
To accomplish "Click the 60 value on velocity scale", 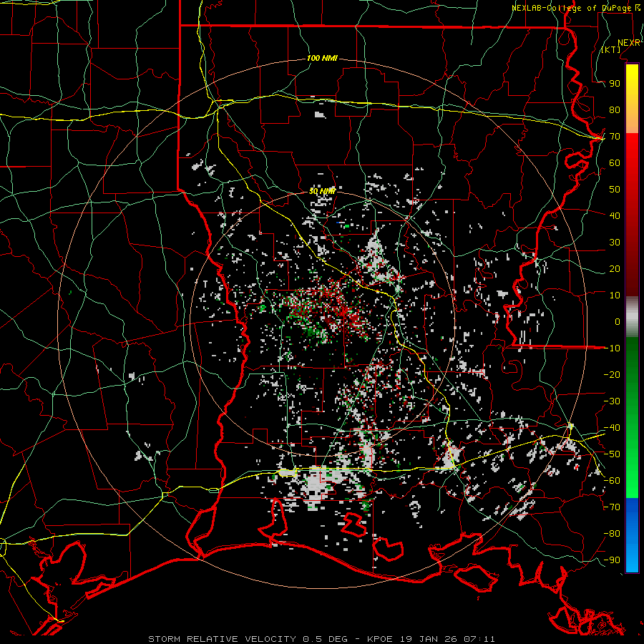I will [x=615, y=163].
